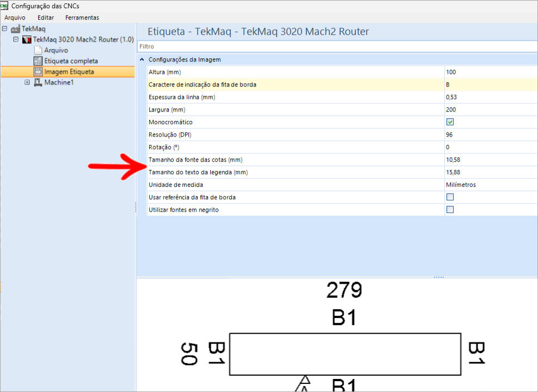Click the Rotação (º) property label
The height and width of the screenshot is (392, 538).
(x=164, y=147)
